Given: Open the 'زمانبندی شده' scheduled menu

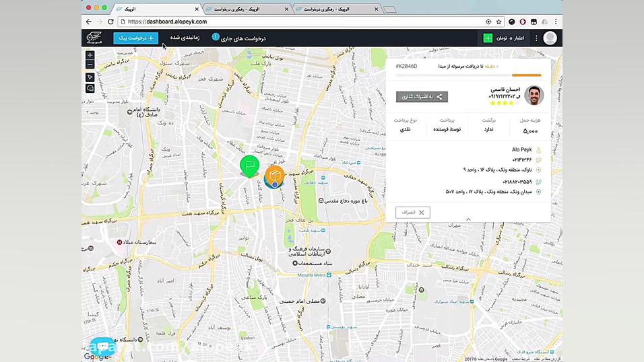Looking at the screenshot, I should click(185, 38).
